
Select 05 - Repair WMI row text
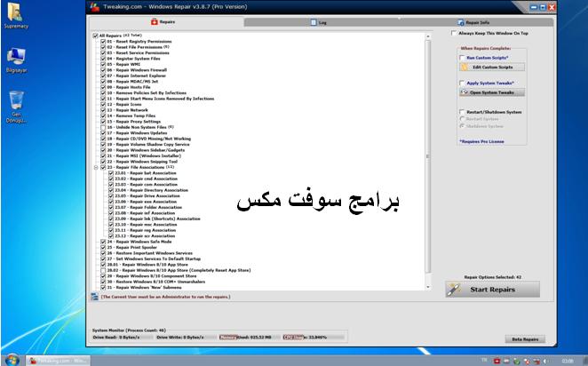(x=123, y=65)
